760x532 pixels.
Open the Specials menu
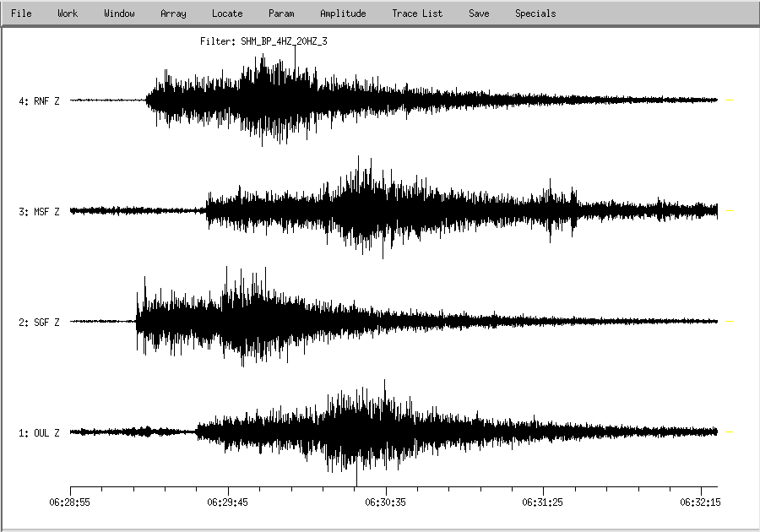535,14
